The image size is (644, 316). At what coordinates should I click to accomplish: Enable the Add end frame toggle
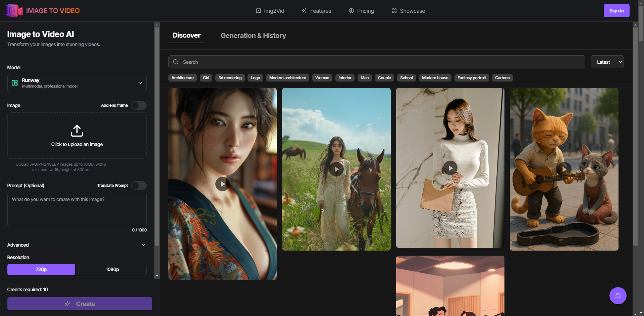(138, 105)
